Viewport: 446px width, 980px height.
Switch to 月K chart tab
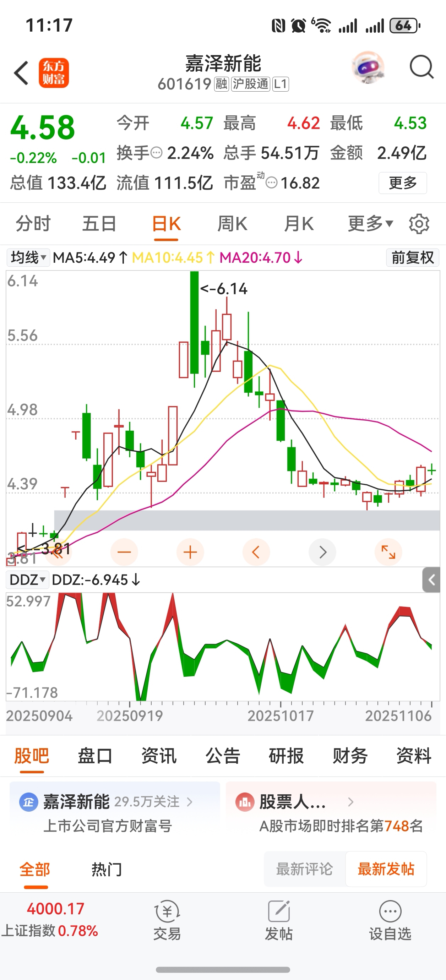[299, 223]
